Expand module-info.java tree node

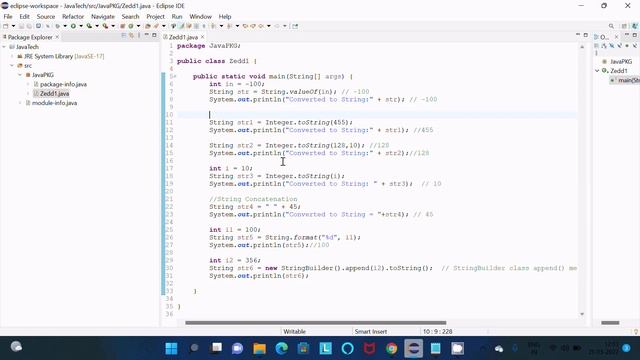[20, 103]
